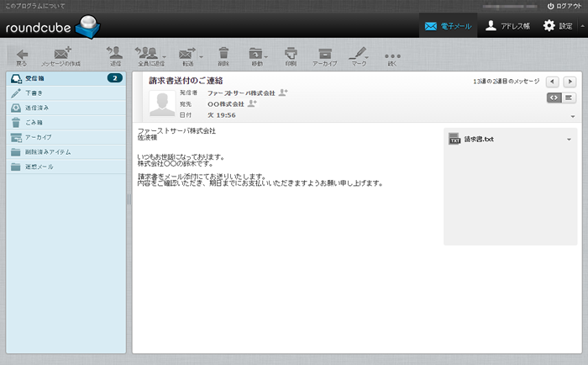Switch to plain text view toggle
Image resolution: width=588 pixels, height=365 pixels.
point(570,98)
